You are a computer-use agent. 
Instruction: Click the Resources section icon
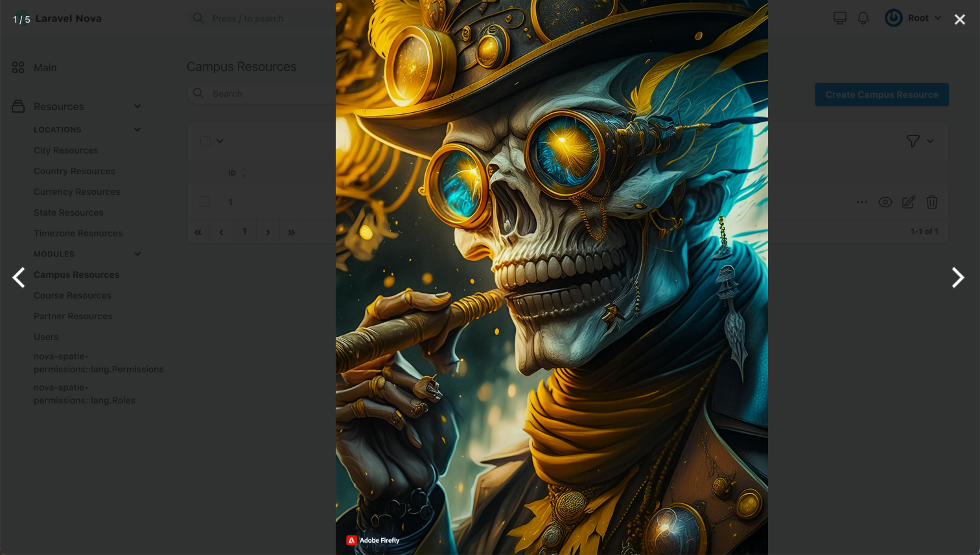coord(18,106)
